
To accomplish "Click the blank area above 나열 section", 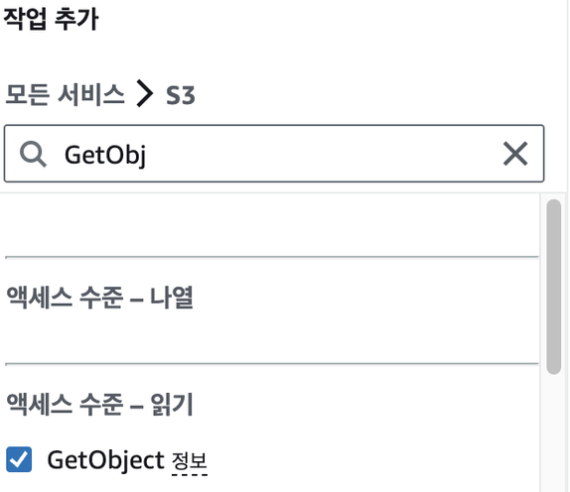I will tap(271, 225).
